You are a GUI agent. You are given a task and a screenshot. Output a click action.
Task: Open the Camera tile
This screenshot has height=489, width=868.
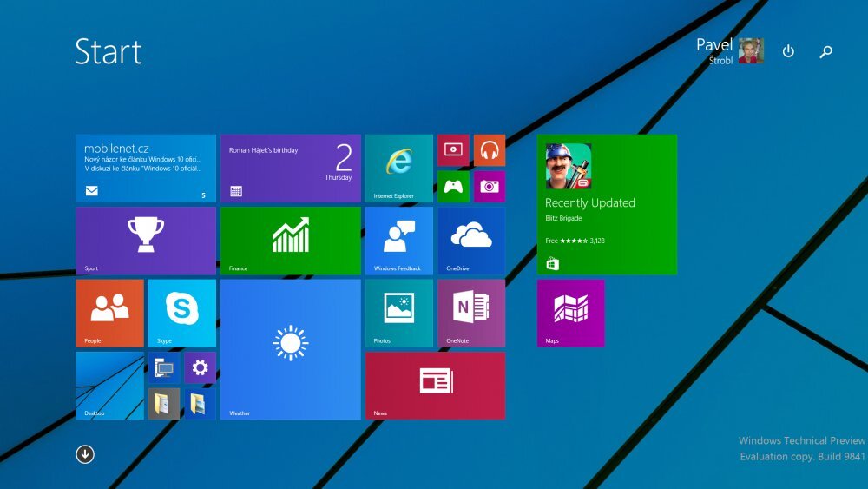pos(490,187)
